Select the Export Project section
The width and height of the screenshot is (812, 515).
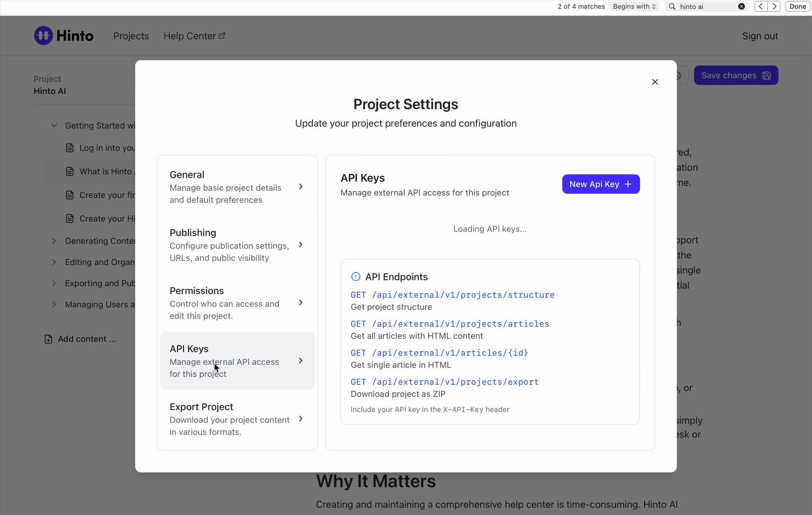coord(237,419)
